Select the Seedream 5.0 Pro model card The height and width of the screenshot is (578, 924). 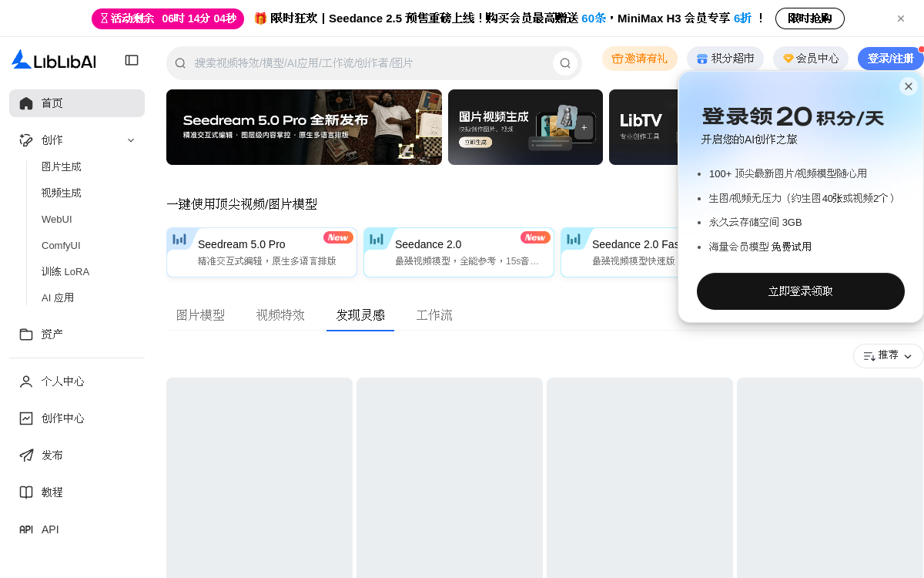[x=262, y=252]
